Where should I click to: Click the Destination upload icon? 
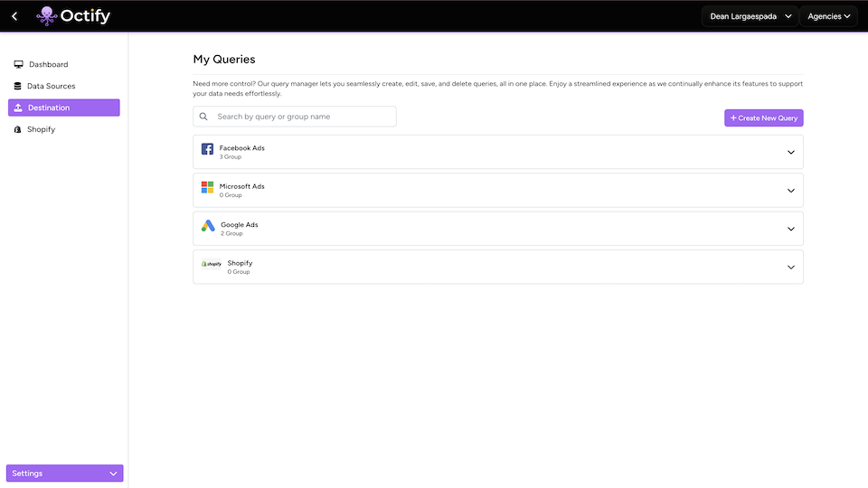pyautogui.click(x=18, y=108)
